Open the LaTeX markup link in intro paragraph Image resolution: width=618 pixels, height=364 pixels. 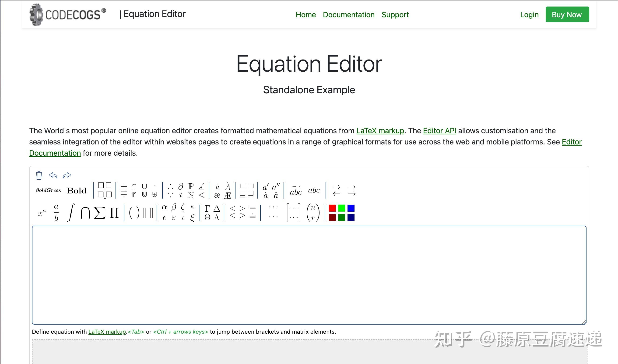(x=380, y=131)
